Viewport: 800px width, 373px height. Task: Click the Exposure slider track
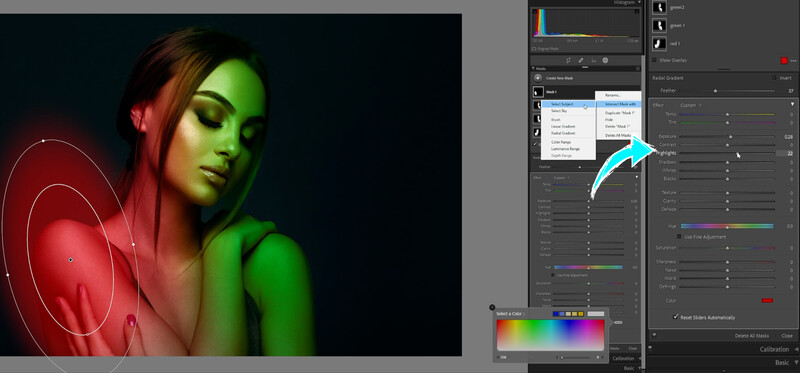click(x=728, y=137)
